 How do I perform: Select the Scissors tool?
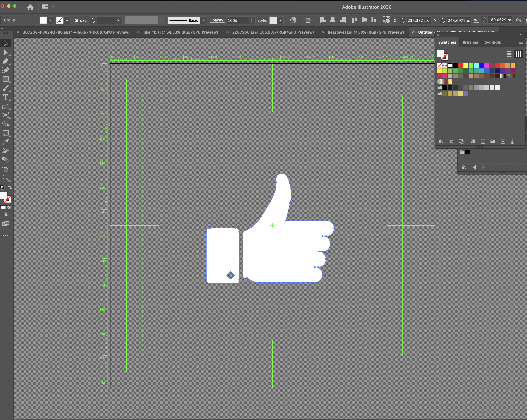(x=6, y=115)
